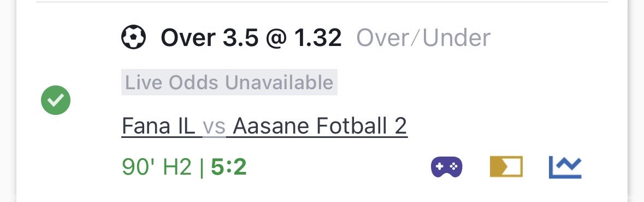Click the green won checkmark icon

56,100
